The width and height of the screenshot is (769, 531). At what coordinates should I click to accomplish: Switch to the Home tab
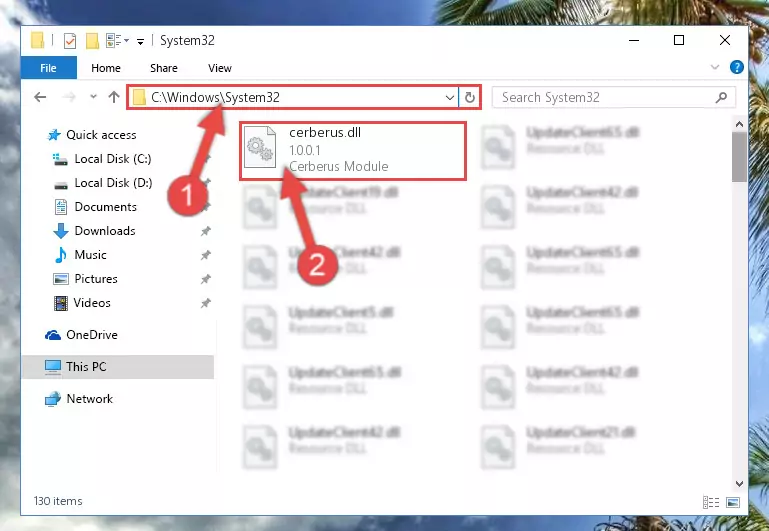pos(105,68)
